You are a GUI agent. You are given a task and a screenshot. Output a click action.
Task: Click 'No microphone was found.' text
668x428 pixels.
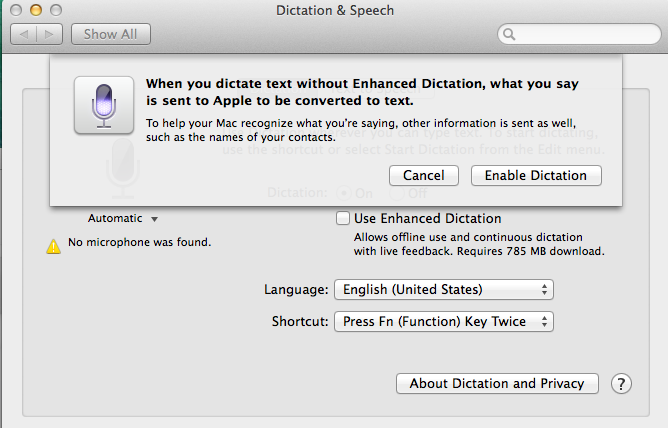[140, 242]
